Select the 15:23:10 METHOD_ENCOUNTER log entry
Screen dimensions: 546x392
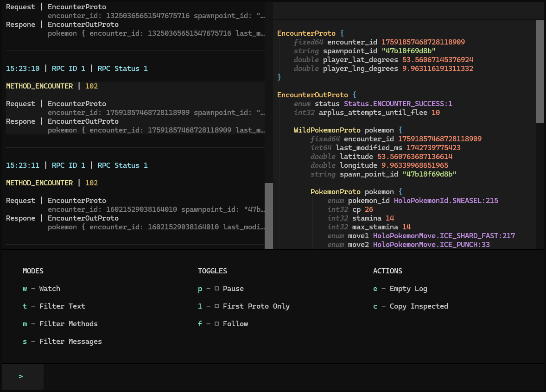point(46,86)
